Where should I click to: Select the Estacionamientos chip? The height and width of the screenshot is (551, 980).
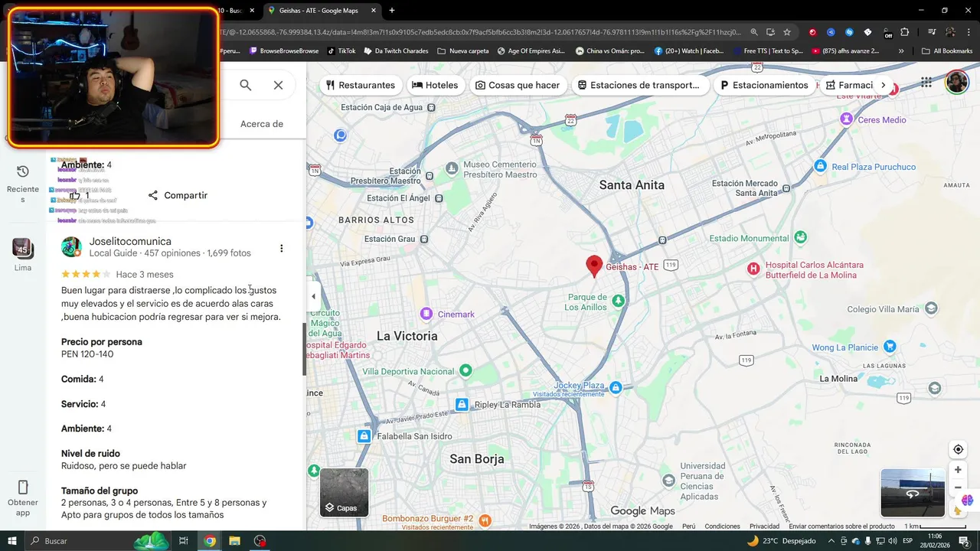coord(764,85)
